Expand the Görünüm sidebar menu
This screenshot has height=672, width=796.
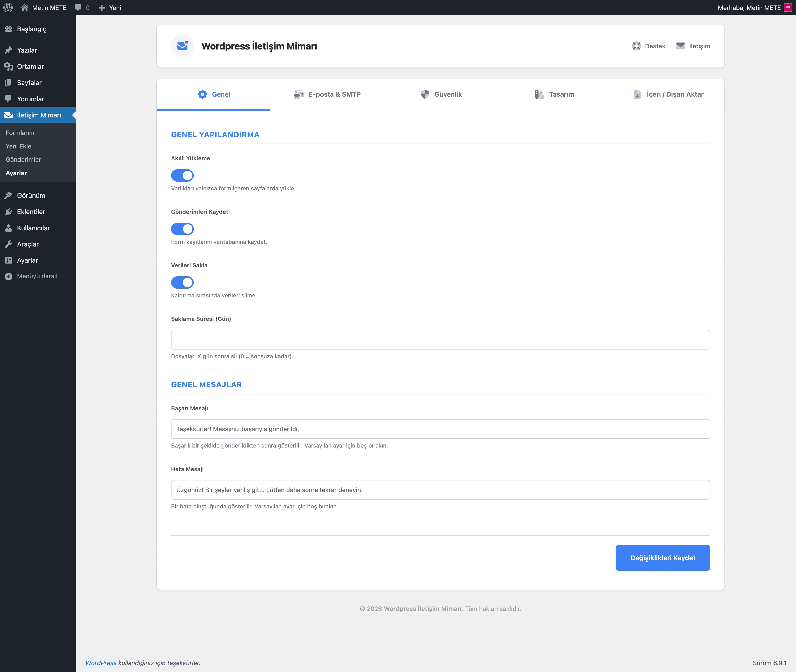pos(31,195)
